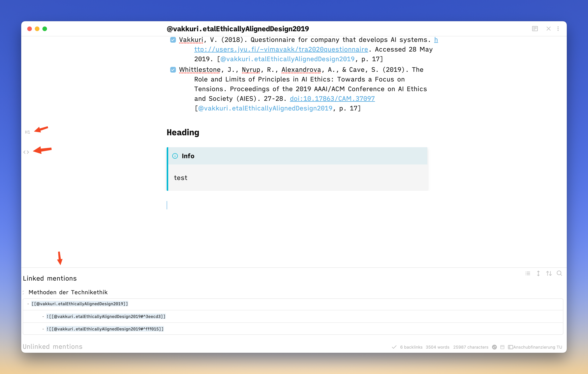Open the tra2020questionnaire URL link
Screen dimensions: 588x374
pyautogui.click(x=281, y=49)
